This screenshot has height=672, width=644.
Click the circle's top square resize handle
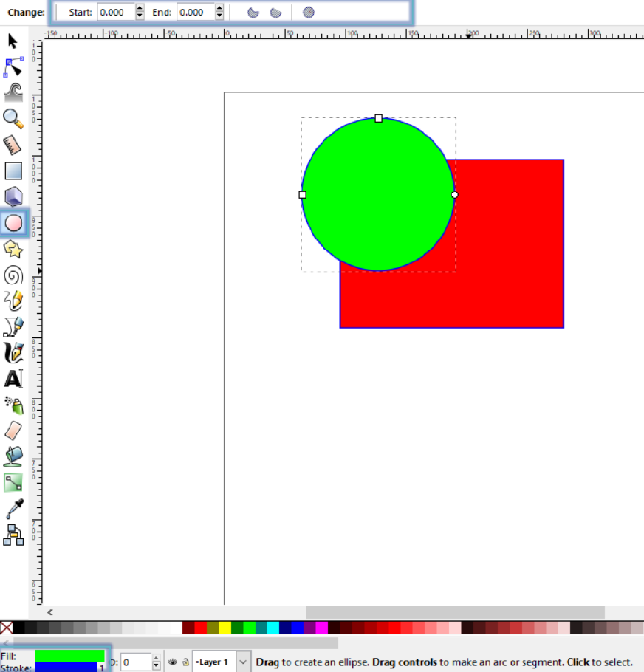(378, 118)
